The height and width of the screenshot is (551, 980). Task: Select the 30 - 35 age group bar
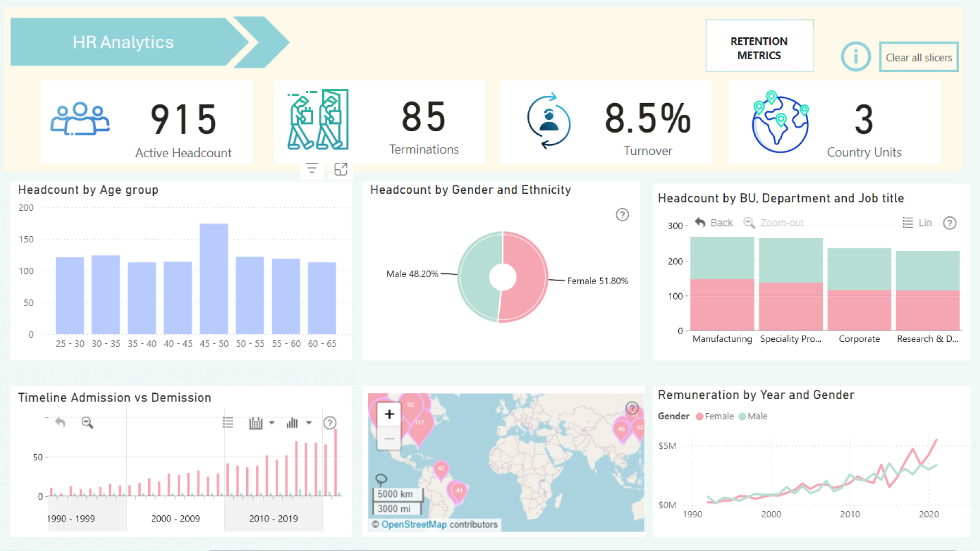[106, 294]
